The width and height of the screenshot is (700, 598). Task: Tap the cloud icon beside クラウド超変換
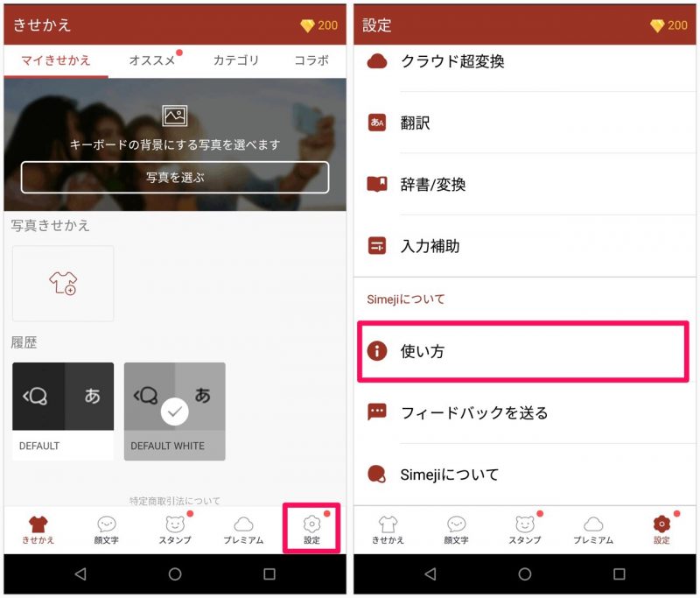coord(377,61)
